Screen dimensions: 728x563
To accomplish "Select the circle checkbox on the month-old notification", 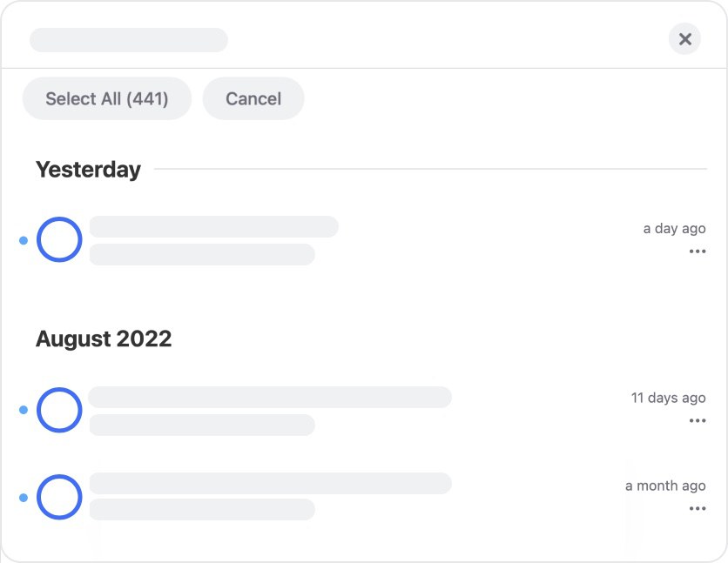I will [x=59, y=497].
